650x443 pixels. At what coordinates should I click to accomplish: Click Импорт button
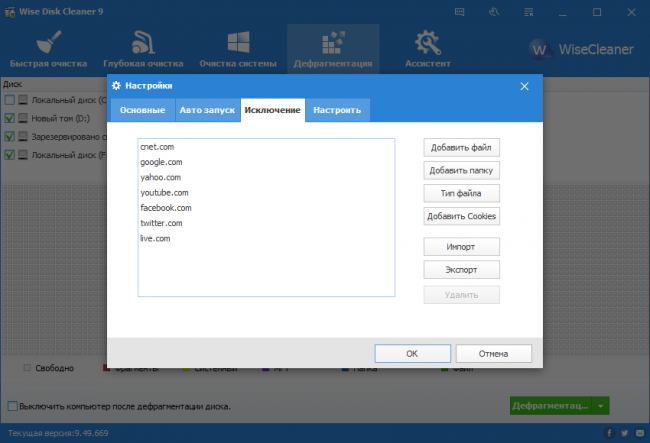pos(461,247)
